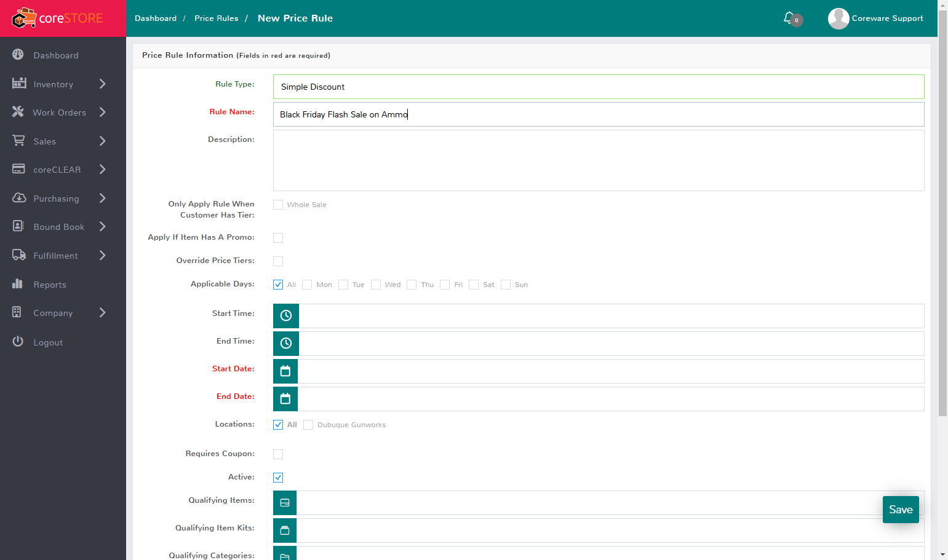
Task: Open the Rule Type dropdown
Action: coord(599,87)
